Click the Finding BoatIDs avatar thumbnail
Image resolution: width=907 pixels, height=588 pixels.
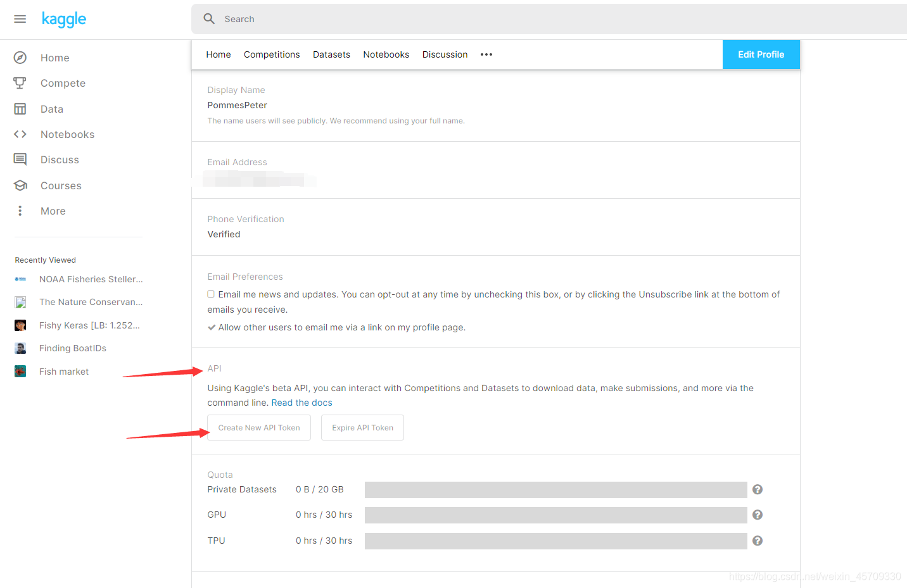point(20,348)
